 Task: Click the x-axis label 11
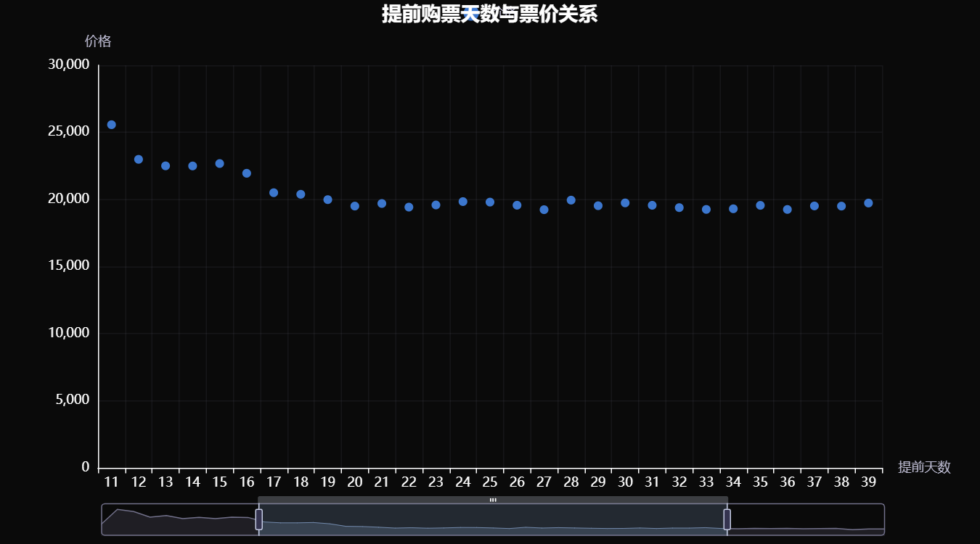[111, 482]
